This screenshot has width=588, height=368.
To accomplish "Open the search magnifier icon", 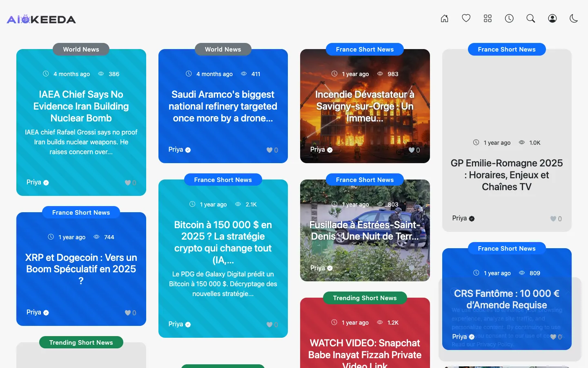I will (531, 18).
